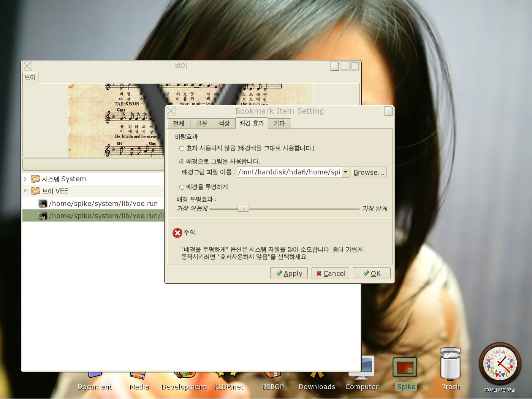This screenshot has width=532, height=399.
Task: Click the Apply button
Action: [289, 274]
